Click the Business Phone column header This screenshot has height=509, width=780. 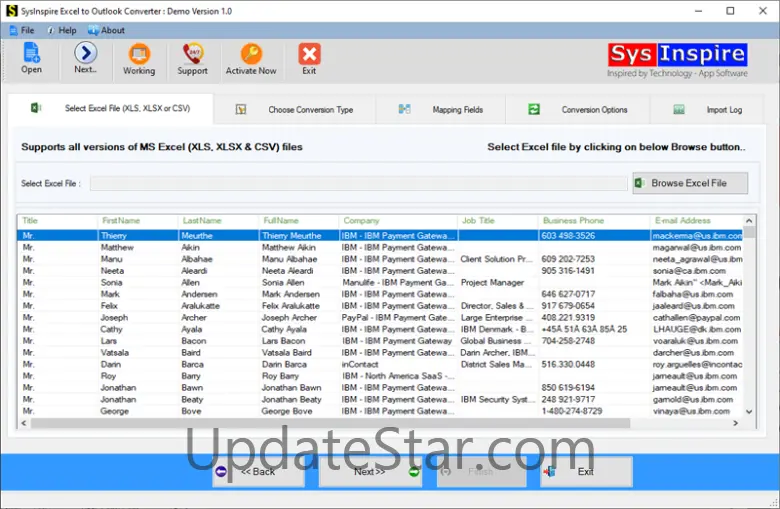[x=593, y=220]
